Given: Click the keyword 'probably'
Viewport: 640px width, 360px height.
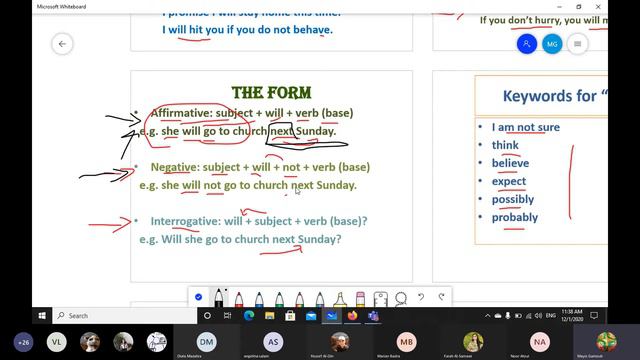Looking at the screenshot, I should [515, 217].
